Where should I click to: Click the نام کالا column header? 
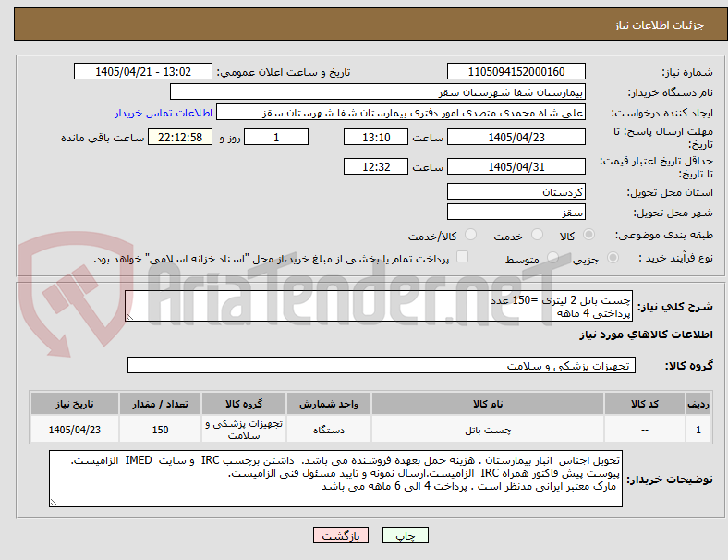[x=488, y=404]
